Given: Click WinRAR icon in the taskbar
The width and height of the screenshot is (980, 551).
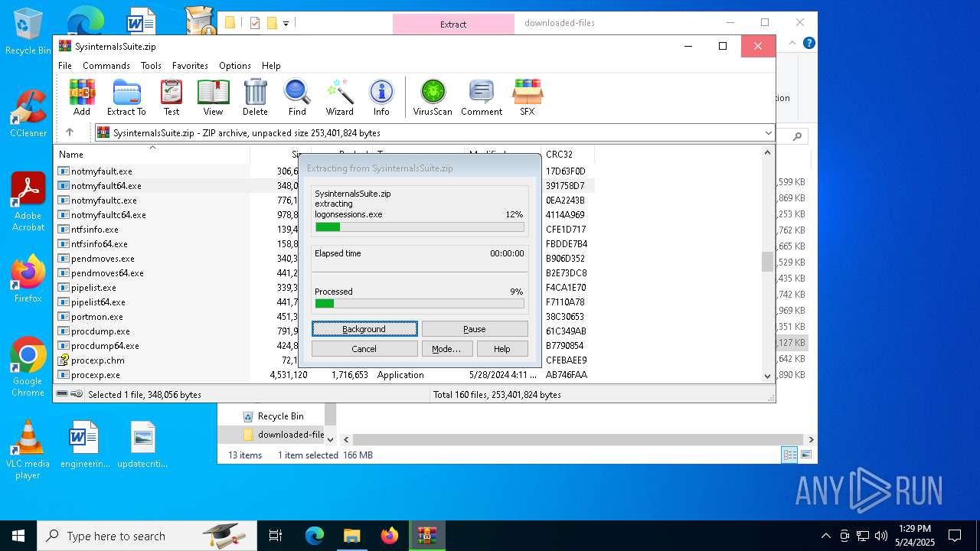Looking at the screenshot, I should pyautogui.click(x=427, y=536).
